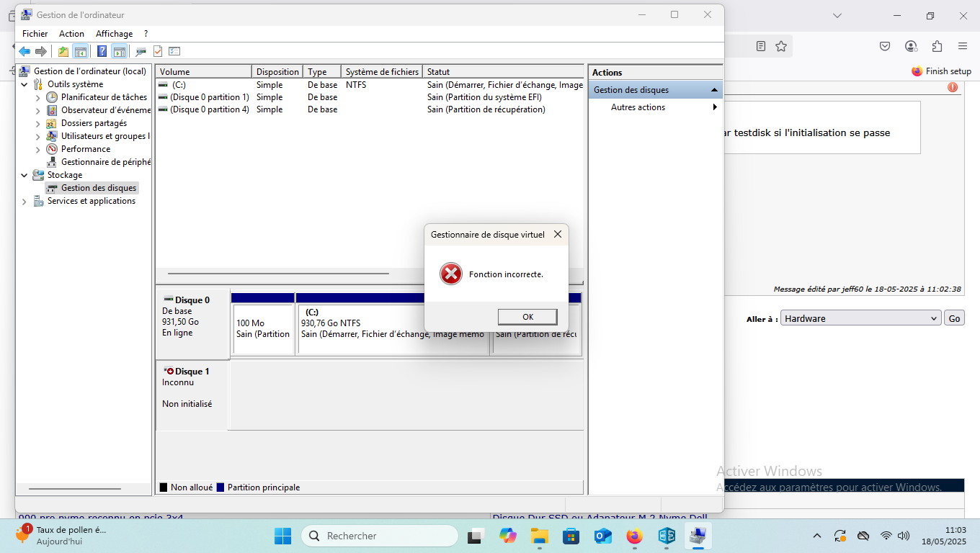Screen dimensions: 980x553
Task: Toggle the console tree pane button
Action: pos(81,51)
